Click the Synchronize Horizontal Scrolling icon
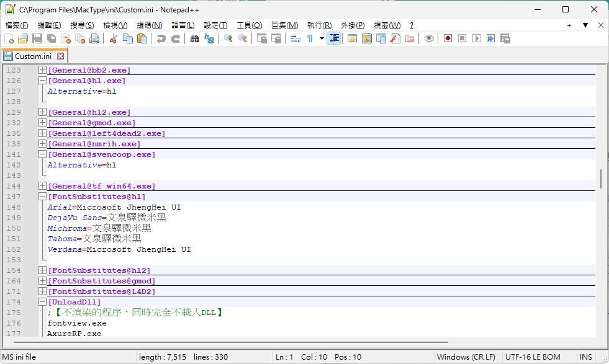This screenshot has width=609, height=364. (x=276, y=38)
